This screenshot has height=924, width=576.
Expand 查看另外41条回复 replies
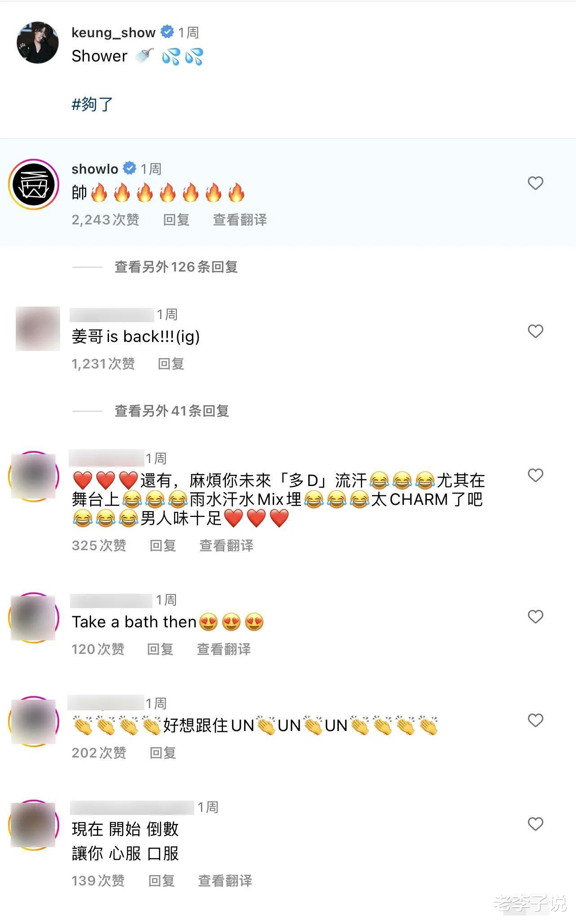pyautogui.click(x=172, y=411)
